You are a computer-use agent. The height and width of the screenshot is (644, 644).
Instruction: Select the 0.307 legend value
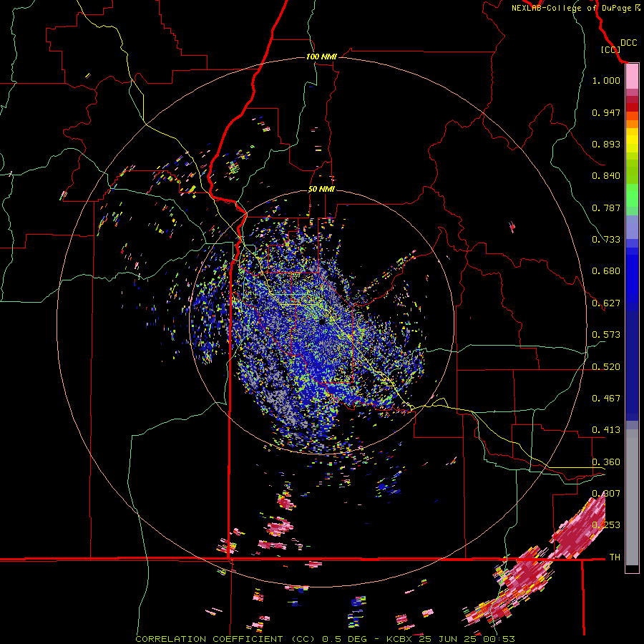(606, 494)
